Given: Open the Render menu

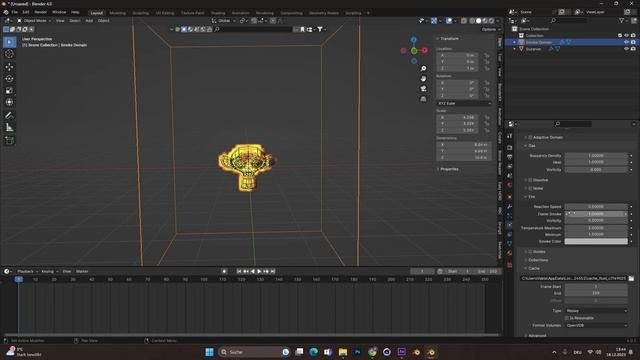Looking at the screenshot, I should point(40,12).
